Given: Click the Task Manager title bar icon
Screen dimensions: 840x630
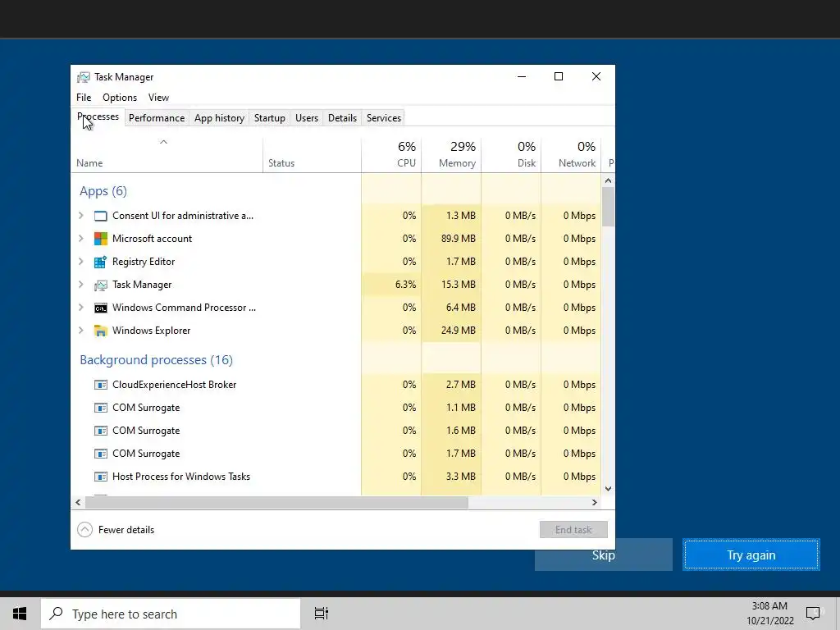Looking at the screenshot, I should (84, 77).
